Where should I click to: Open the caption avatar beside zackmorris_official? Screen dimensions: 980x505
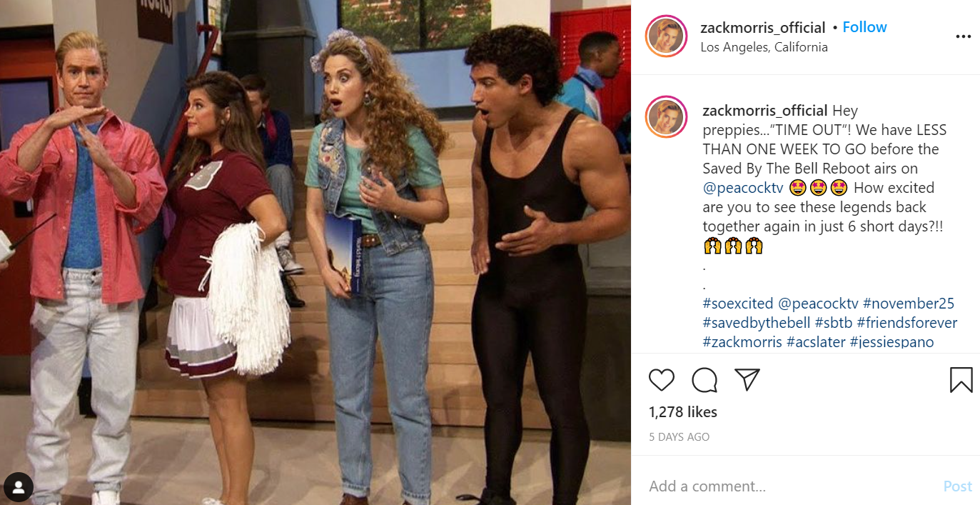click(x=666, y=117)
